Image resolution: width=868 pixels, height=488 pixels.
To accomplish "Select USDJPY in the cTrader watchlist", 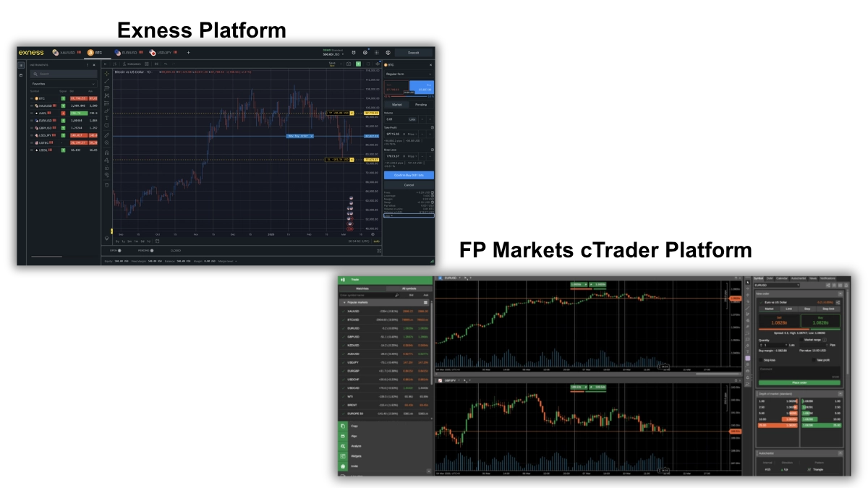I will (385, 362).
